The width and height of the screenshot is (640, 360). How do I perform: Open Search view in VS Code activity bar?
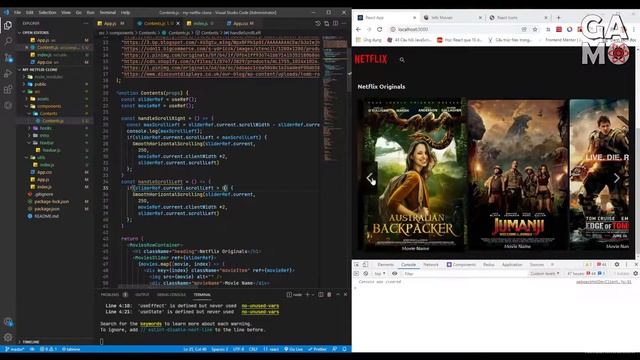pyautogui.click(x=8, y=41)
